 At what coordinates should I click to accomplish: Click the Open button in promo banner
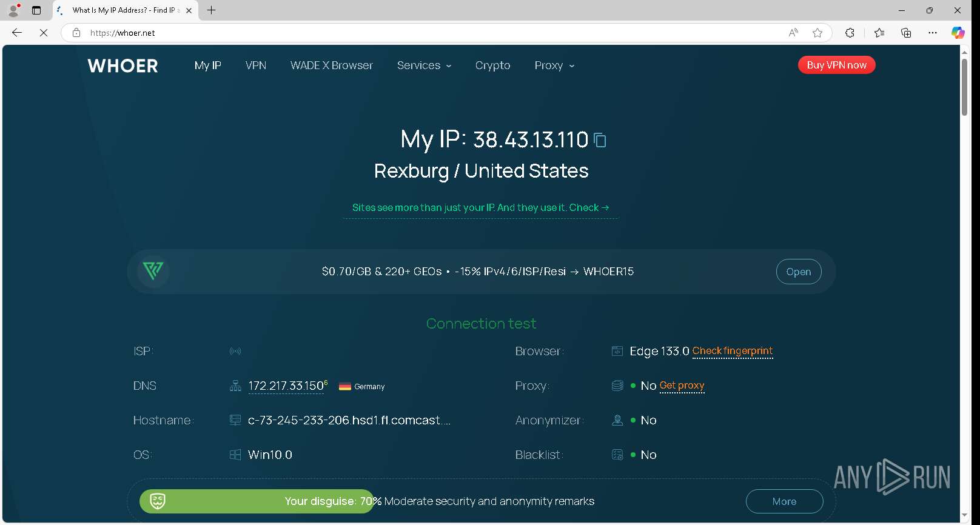[799, 272]
